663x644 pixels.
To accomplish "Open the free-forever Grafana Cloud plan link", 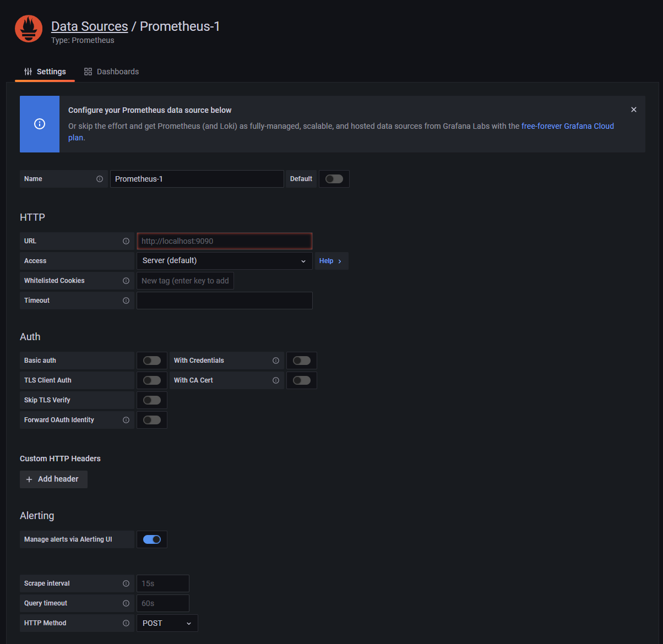I will (x=568, y=126).
